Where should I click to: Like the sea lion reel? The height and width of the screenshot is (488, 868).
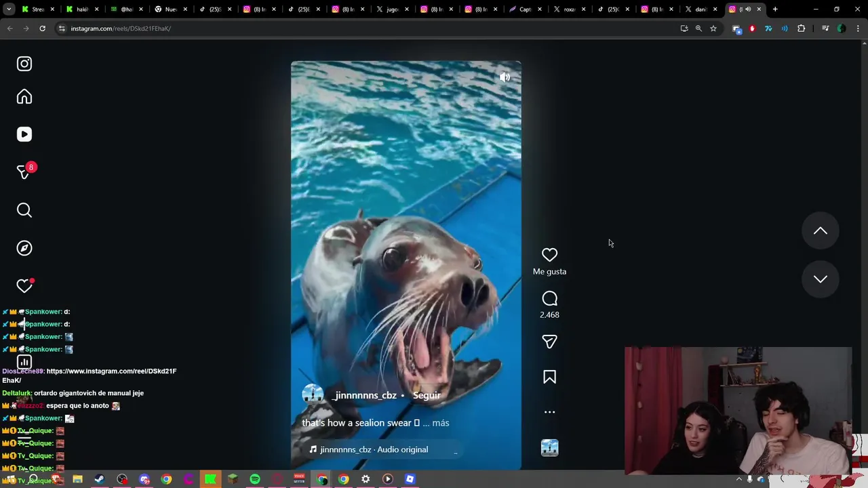click(549, 255)
